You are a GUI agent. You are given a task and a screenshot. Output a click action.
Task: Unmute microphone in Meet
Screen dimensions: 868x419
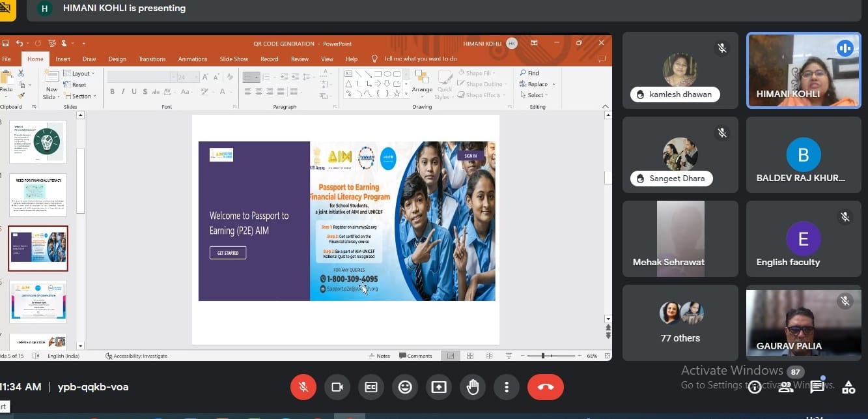point(303,387)
